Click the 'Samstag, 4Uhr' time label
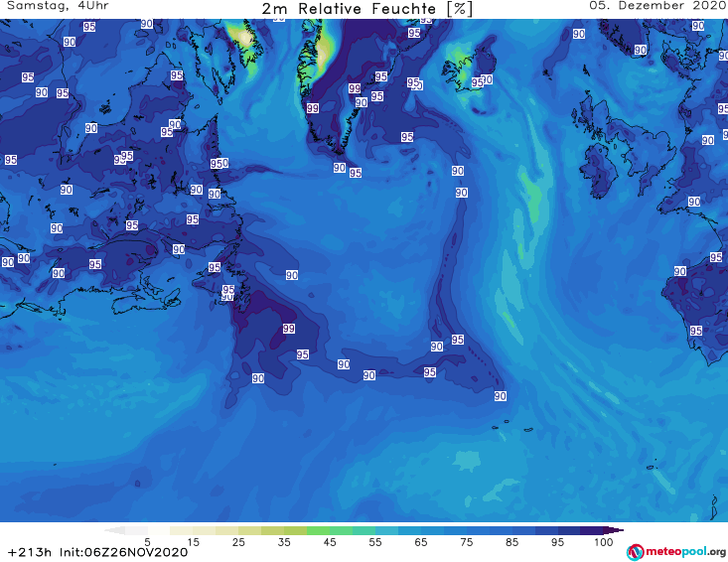 coord(58,6)
